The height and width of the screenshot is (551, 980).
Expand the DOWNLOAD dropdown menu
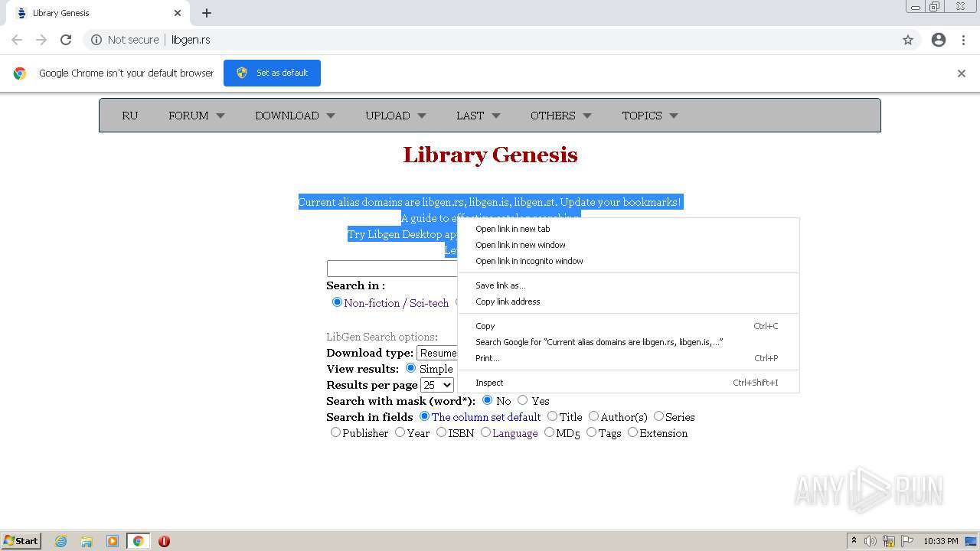pyautogui.click(x=295, y=116)
